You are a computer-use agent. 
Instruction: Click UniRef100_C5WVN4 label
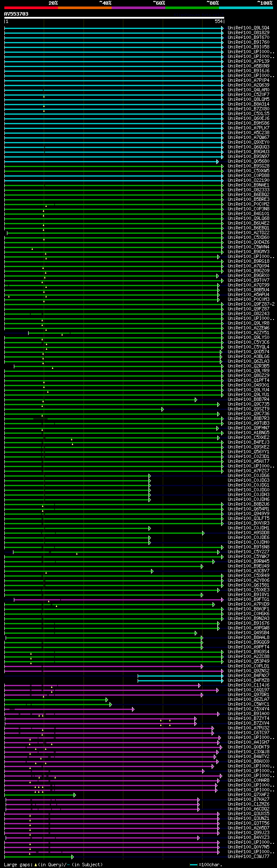248,247
